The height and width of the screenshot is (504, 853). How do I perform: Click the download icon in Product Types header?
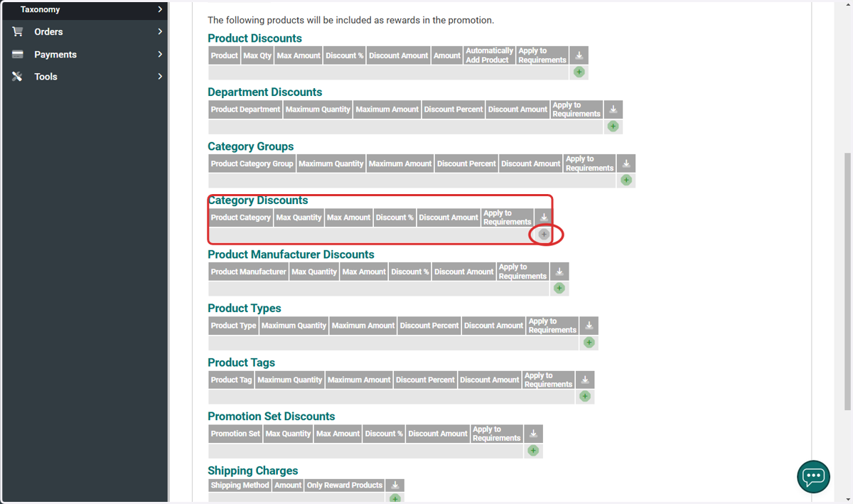[x=589, y=326]
